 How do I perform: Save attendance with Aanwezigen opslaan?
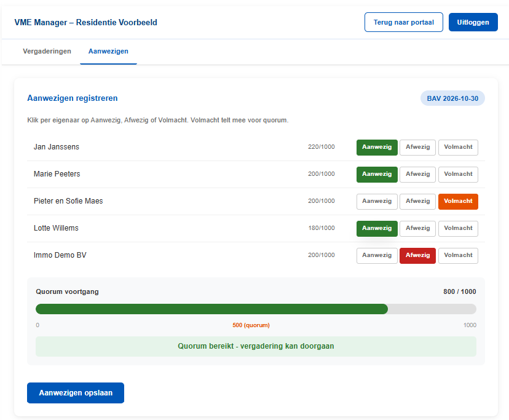tap(76, 393)
